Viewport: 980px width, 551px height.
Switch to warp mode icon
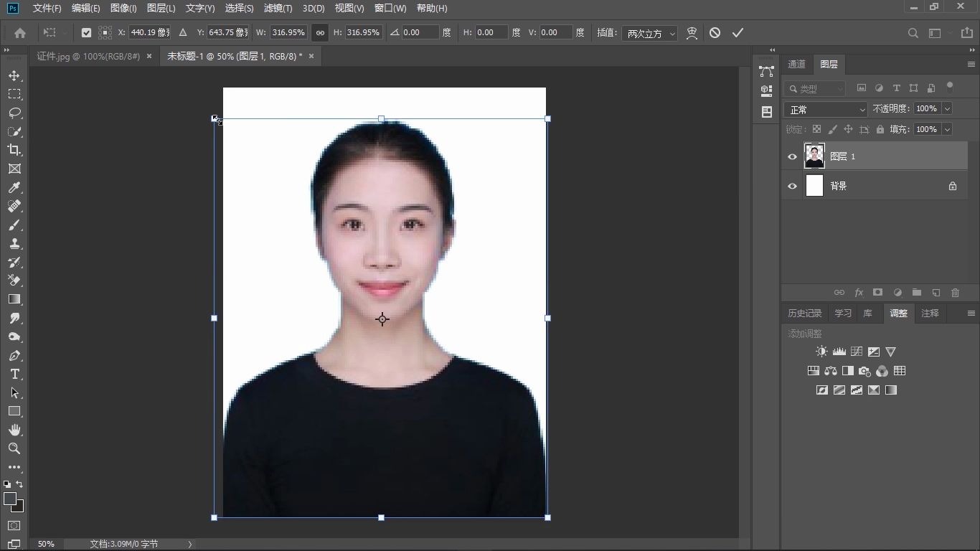692,33
